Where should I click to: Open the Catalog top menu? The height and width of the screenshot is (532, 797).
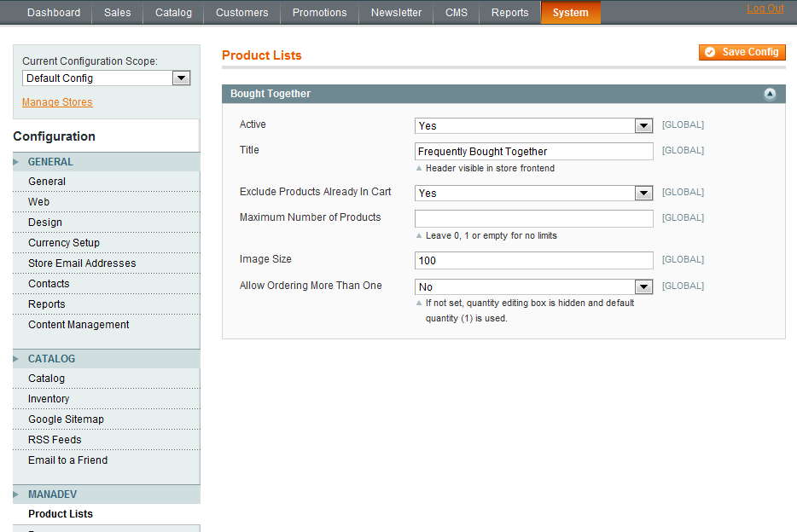[x=173, y=13]
